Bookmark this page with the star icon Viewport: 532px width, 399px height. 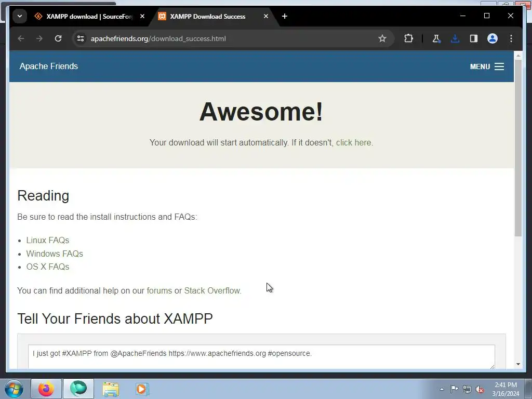(382, 38)
